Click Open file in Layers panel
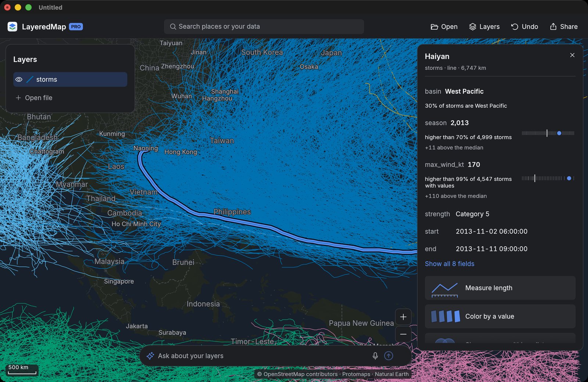The height and width of the screenshot is (382, 588). [34, 98]
